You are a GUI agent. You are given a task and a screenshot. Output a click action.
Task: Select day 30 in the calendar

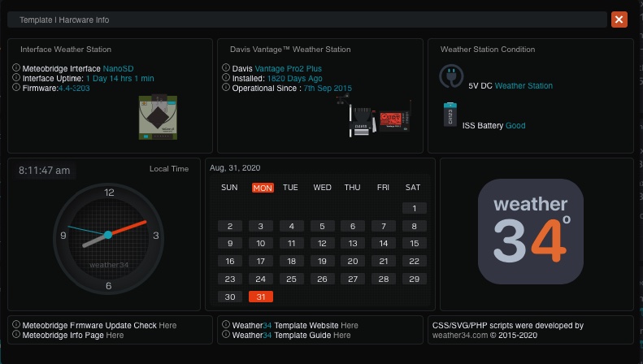pyautogui.click(x=230, y=297)
